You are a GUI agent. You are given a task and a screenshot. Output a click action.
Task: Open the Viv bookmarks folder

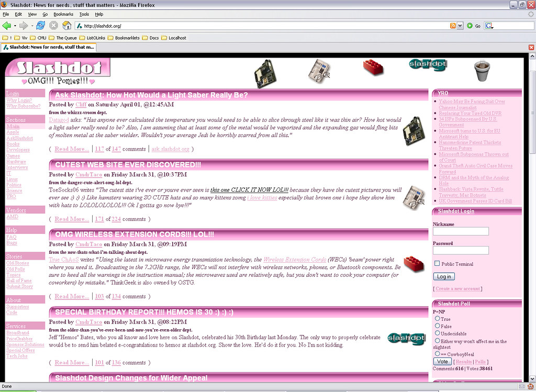click(x=21, y=38)
